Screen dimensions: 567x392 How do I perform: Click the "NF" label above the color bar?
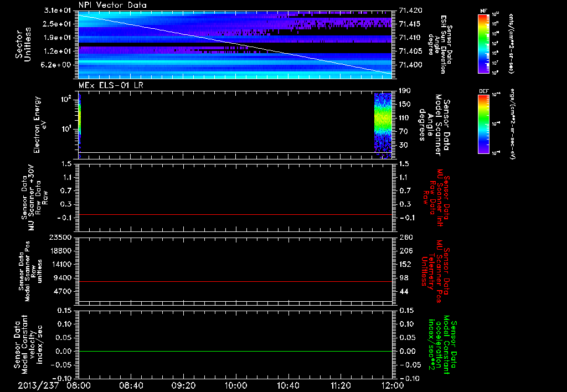pos(483,11)
